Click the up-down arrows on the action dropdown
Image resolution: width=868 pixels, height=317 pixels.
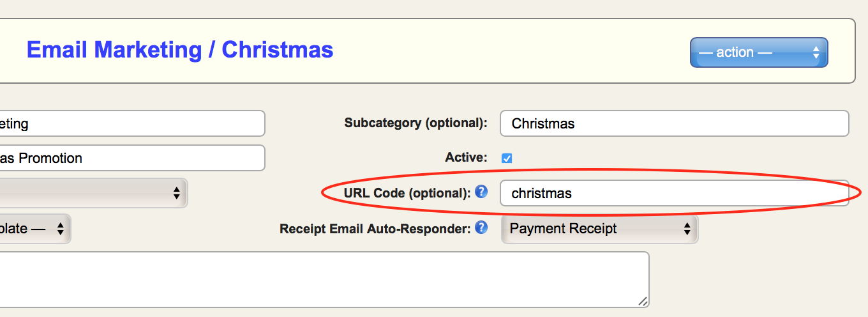tap(816, 52)
